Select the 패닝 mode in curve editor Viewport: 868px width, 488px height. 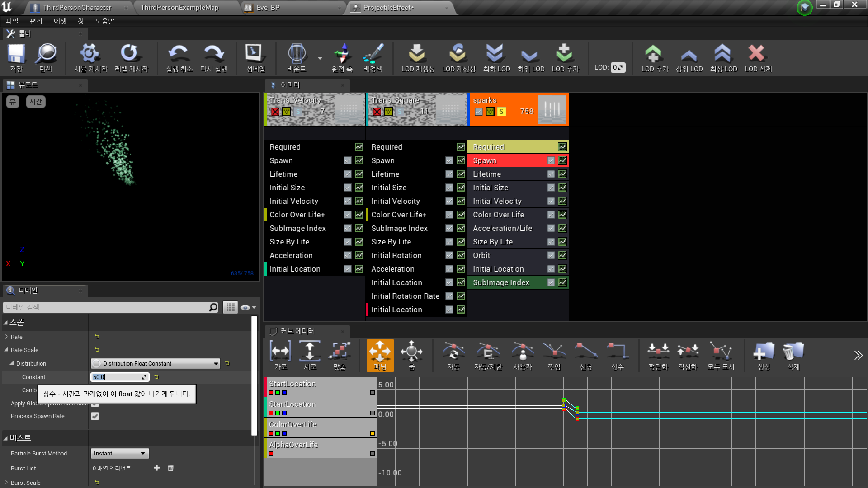pos(380,356)
